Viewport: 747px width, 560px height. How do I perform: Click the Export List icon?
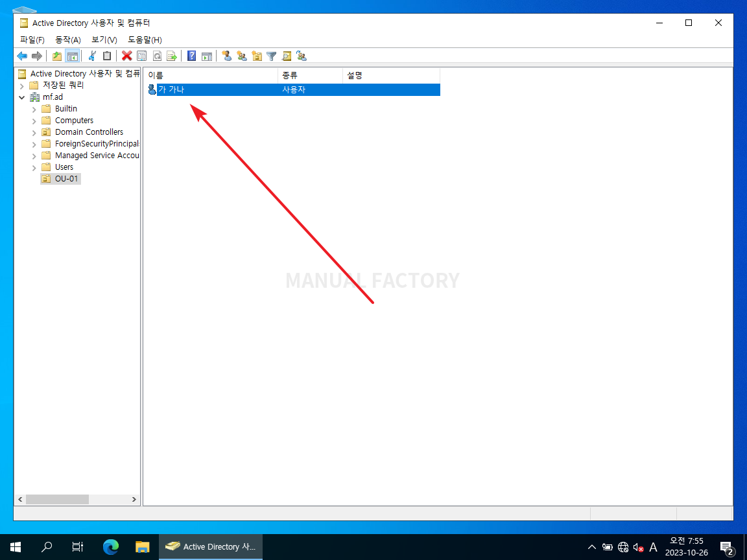pos(172,56)
